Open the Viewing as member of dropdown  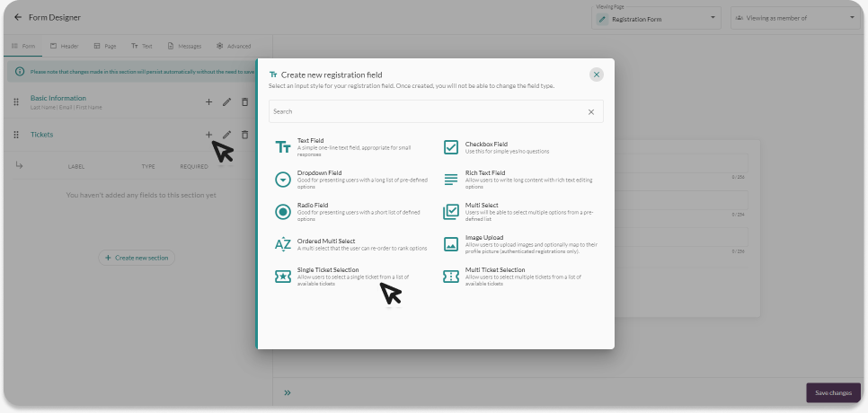coord(794,18)
